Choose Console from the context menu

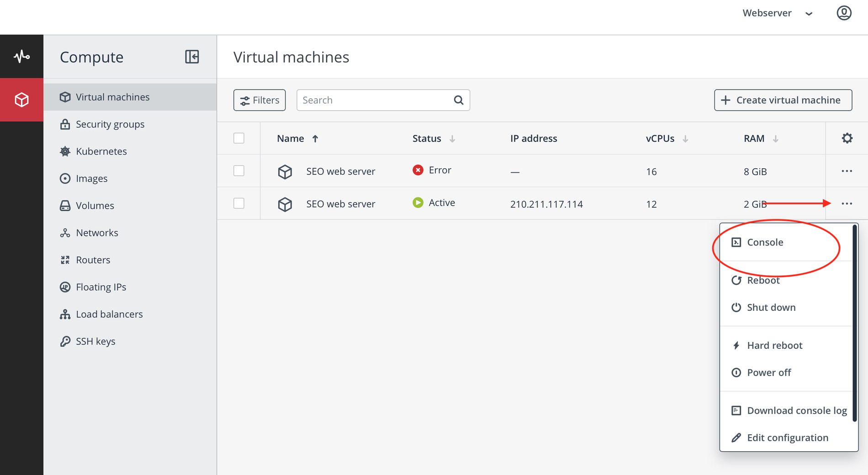[x=765, y=242]
